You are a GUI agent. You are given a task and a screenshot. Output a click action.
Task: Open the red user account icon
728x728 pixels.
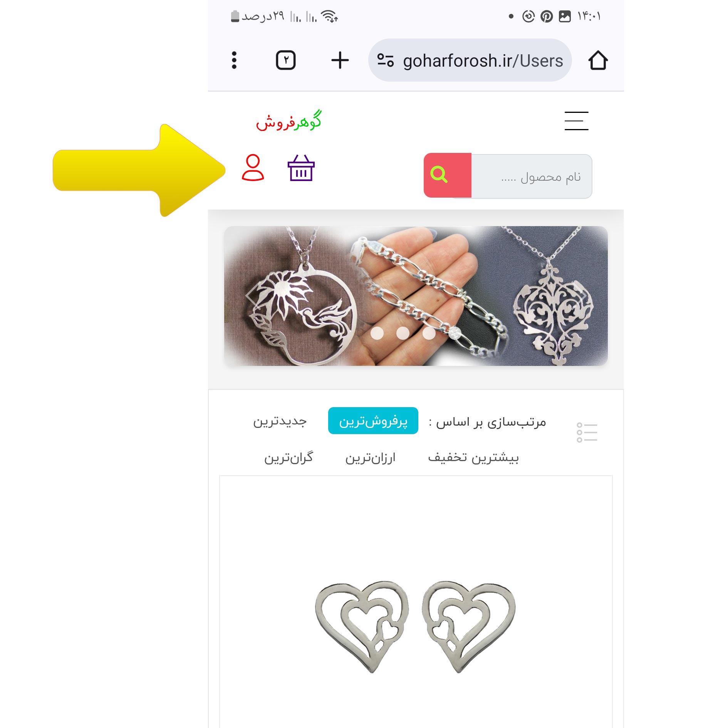(253, 168)
